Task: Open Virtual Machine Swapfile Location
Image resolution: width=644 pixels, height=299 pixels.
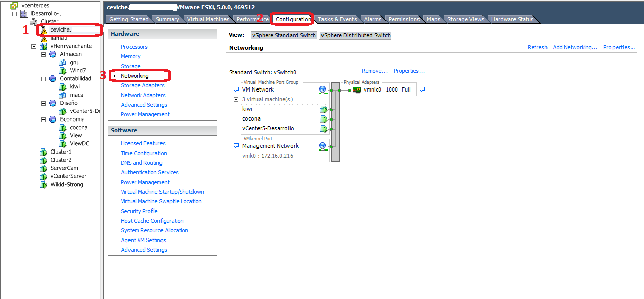Action: [x=161, y=201]
